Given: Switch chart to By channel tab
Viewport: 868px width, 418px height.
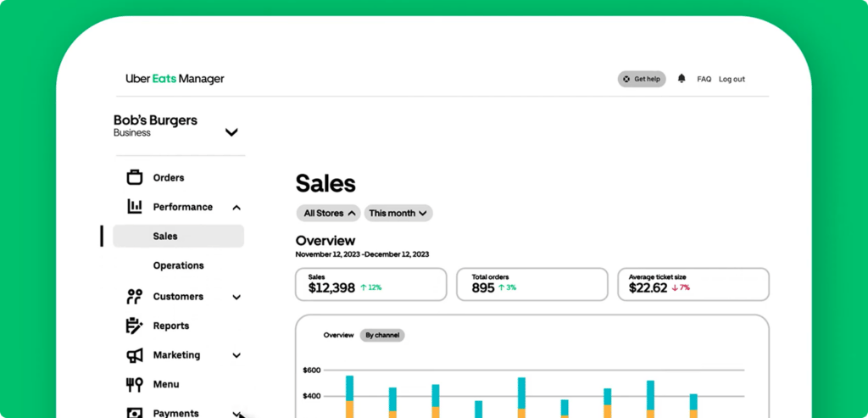Looking at the screenshot, I should (382, 335).
